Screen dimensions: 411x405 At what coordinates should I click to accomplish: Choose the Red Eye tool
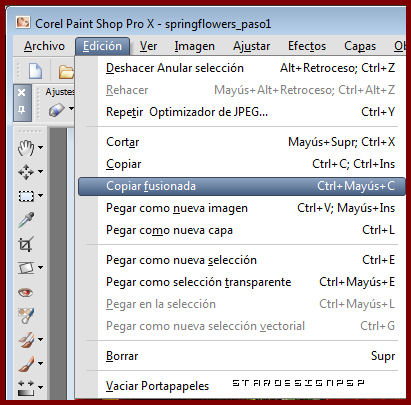(x=25, y=292)
